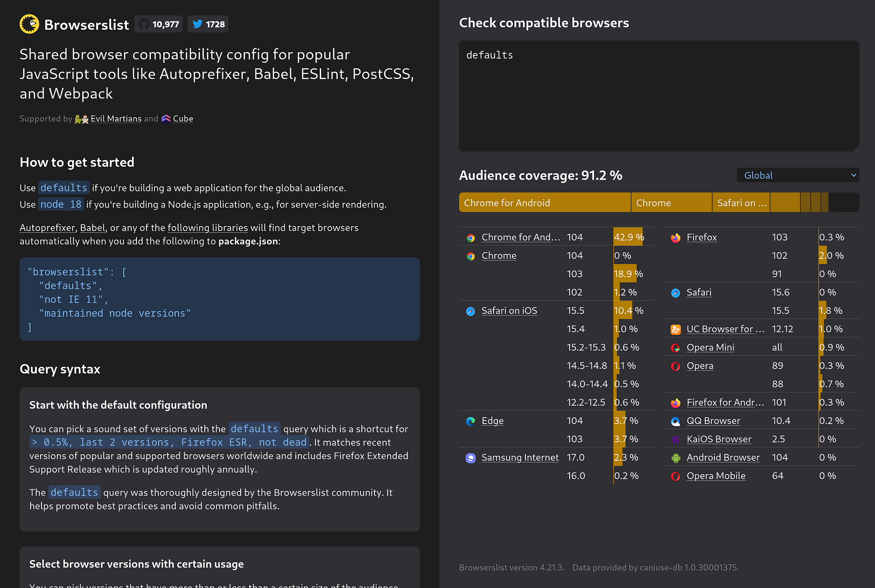
Task: Focus the defaults query text area
Action: pyautogui.click(x=659, y=96)
